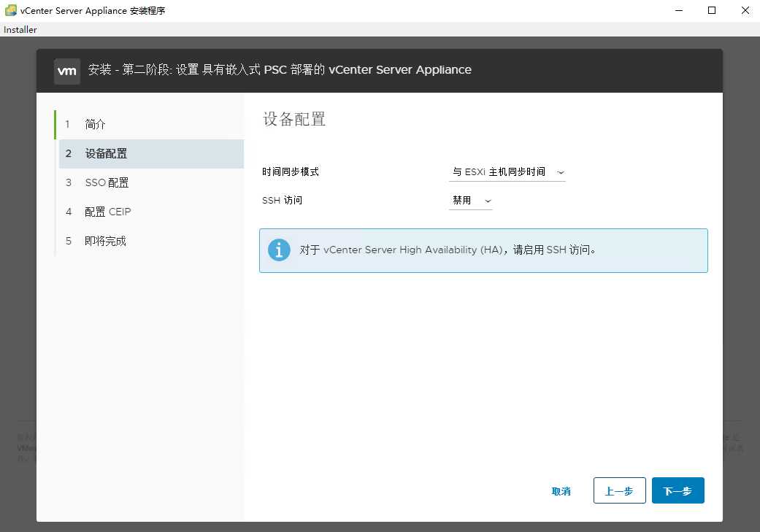The image size is (760, 532).
Task: Jump to step 3 SSO 配置
Action: coord(107,182)
